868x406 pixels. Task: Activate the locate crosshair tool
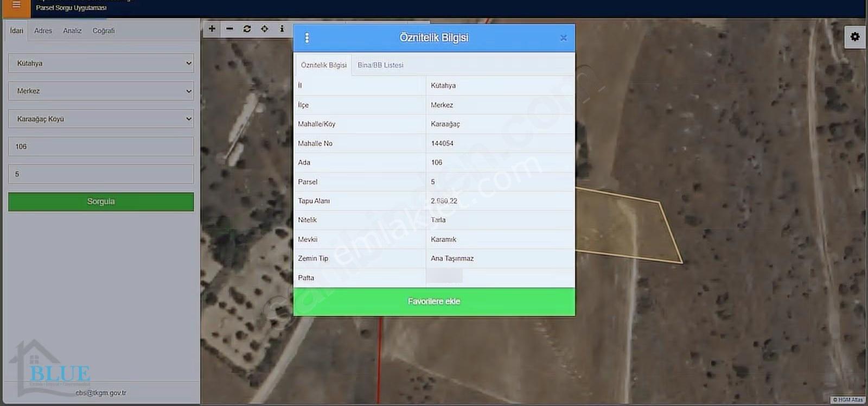tap(264, 29)
